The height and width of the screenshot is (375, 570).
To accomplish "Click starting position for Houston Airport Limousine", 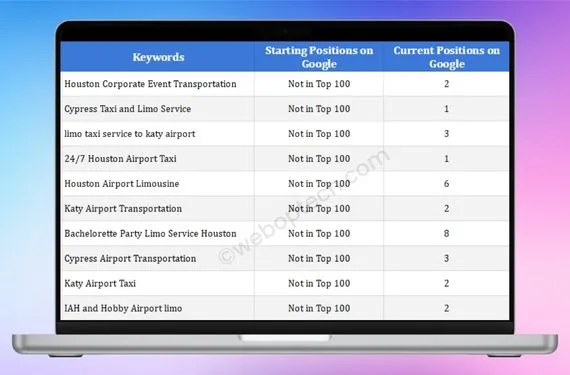I will click(319, 184).
